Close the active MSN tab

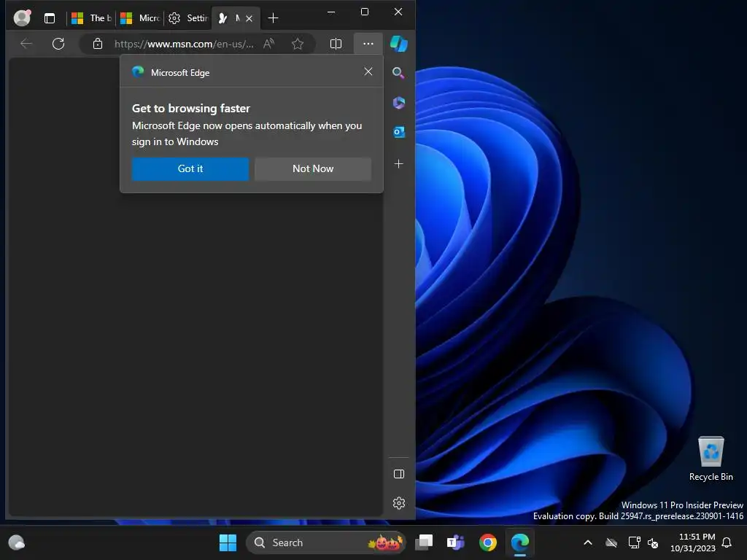249,18
